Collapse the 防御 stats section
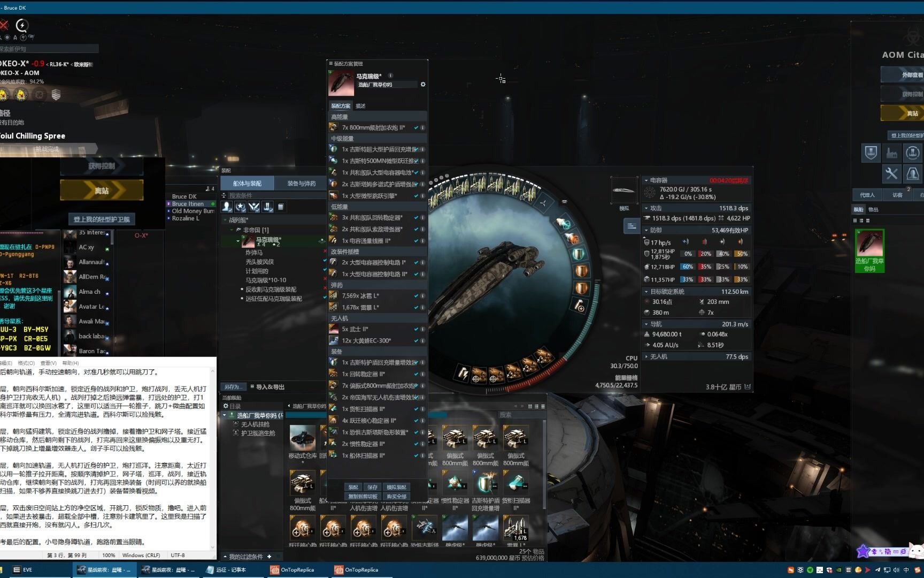This screenshot has width=924, height=578. coord(646,230)
